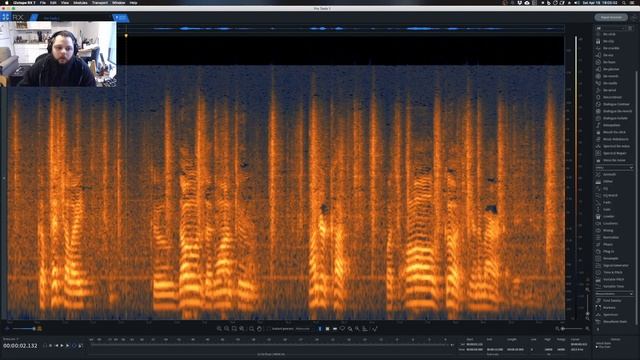640x360 pixels.
Task: Select the time selection tool
Action: pos(320,329)
